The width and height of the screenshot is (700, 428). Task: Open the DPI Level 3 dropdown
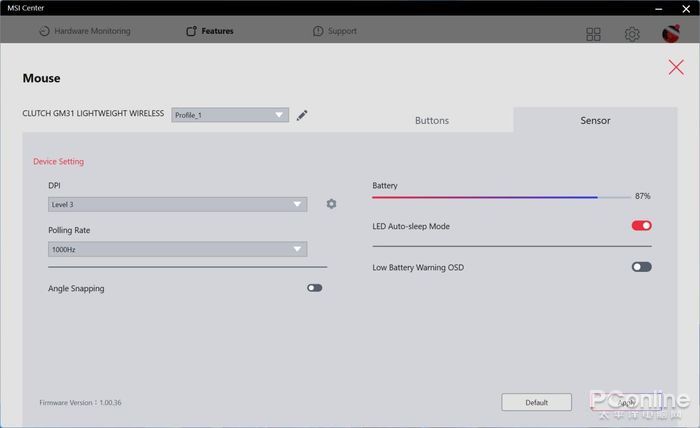[177, 204]
